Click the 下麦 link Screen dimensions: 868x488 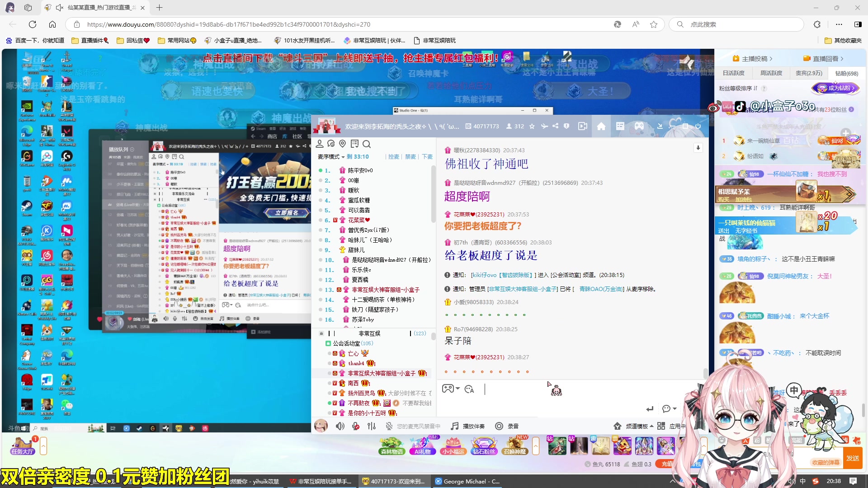pos(427,157)
